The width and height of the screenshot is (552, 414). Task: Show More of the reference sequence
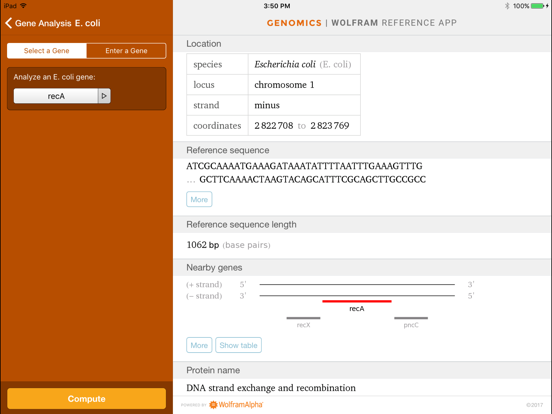(x=199, y=199)
